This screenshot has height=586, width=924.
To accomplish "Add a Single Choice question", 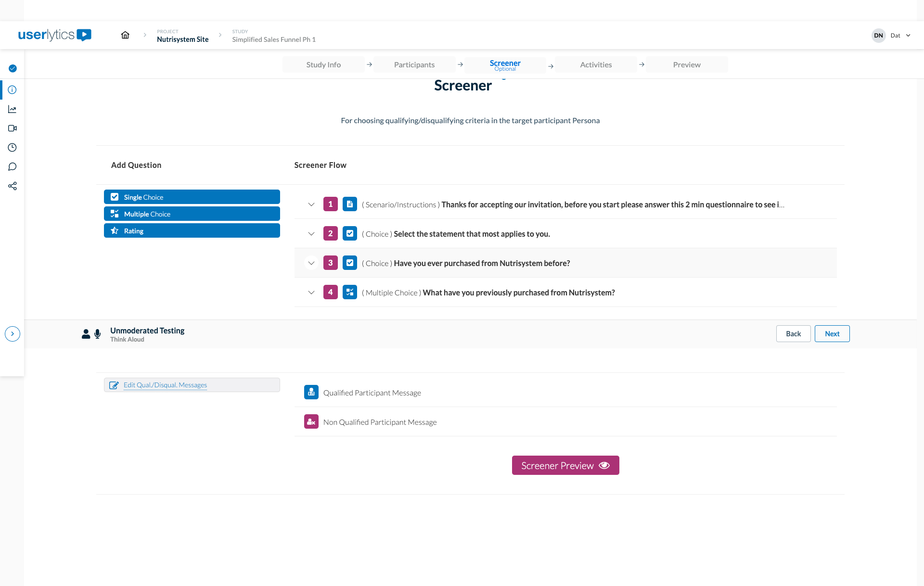I will [x=192, y=197].
